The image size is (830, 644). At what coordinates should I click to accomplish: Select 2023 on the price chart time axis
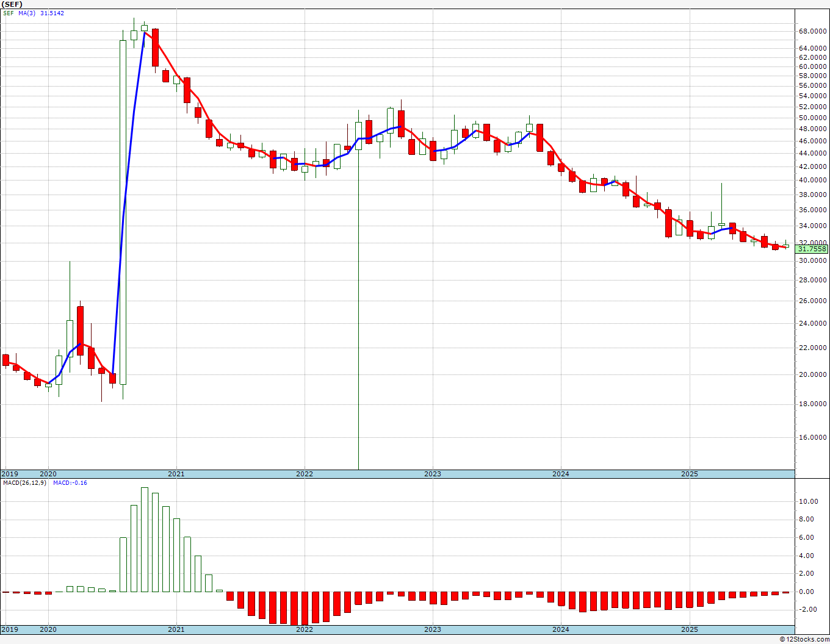(x=433, y=474)
